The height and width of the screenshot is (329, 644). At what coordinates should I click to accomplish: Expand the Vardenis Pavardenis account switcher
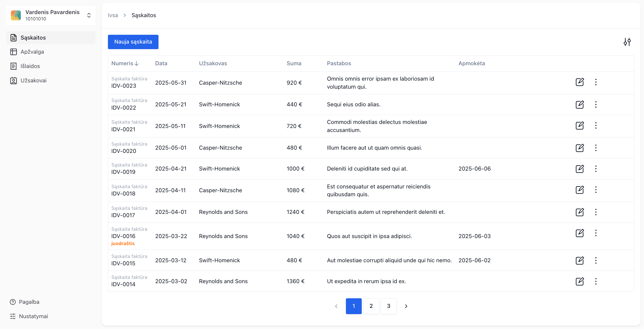(x=89, y=15)
